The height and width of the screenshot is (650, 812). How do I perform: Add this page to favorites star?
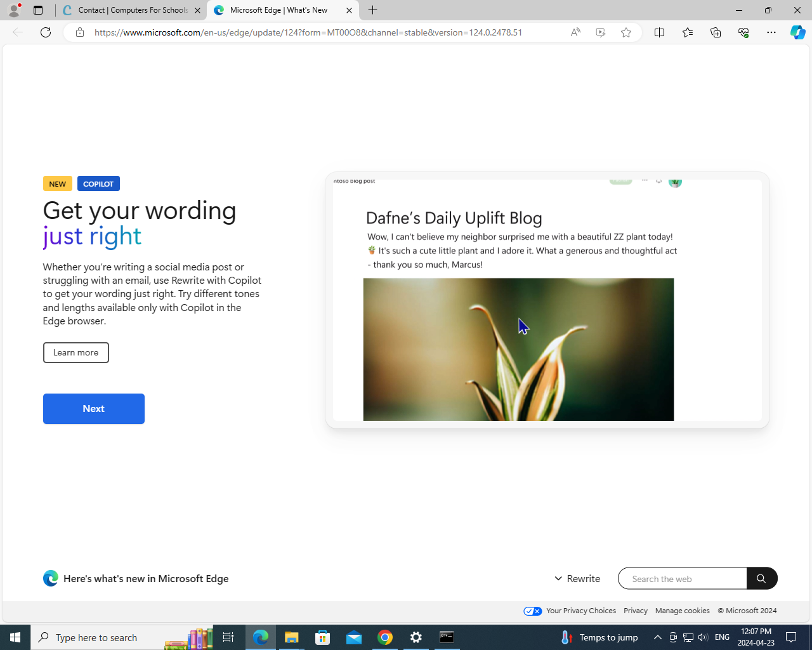pos(626,32)
